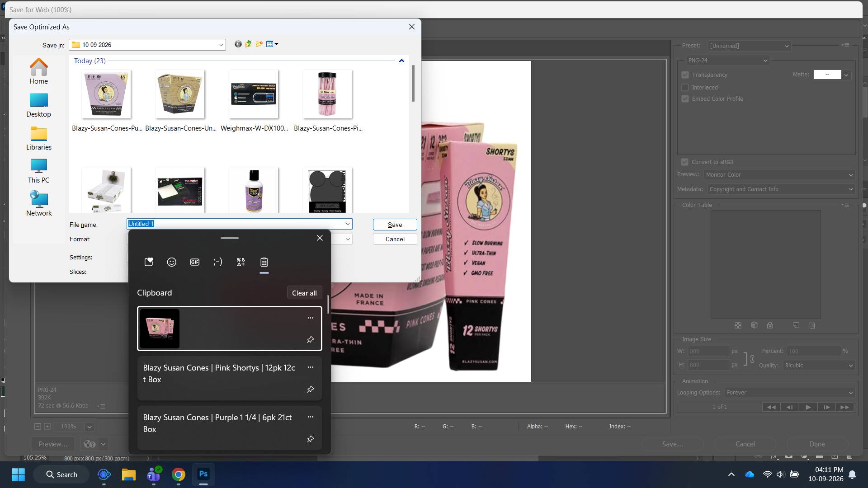Open the Matte color swatch
This screenshot has width=868, height=488.
827,75
